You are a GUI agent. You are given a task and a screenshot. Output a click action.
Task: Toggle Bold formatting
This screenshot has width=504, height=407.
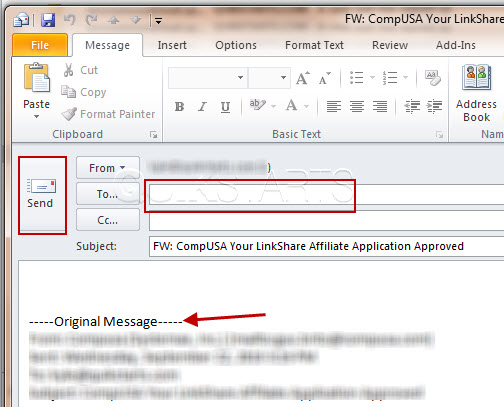[179, 107]
